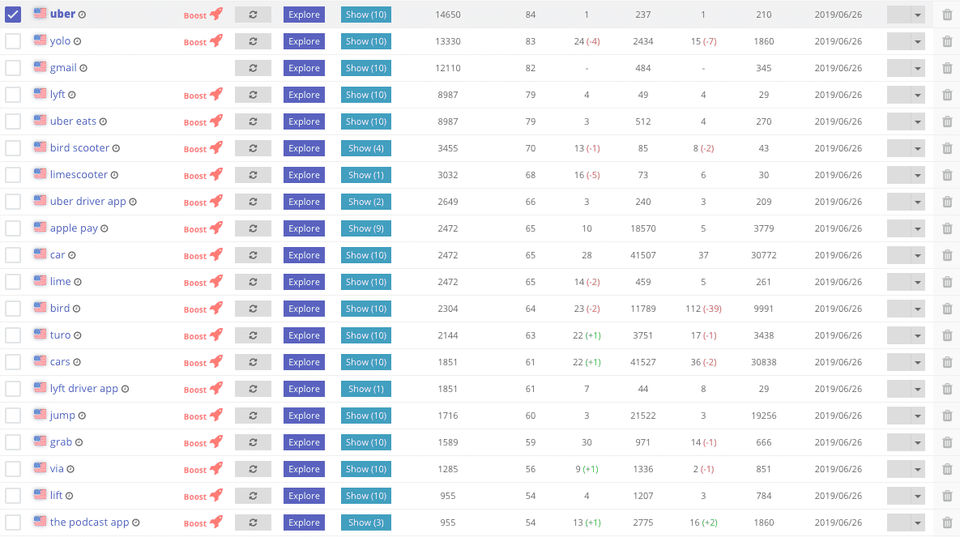Delete the yolo keyword row
The image size is (960, 537).
pyautogui.click(x=947, y=42)
